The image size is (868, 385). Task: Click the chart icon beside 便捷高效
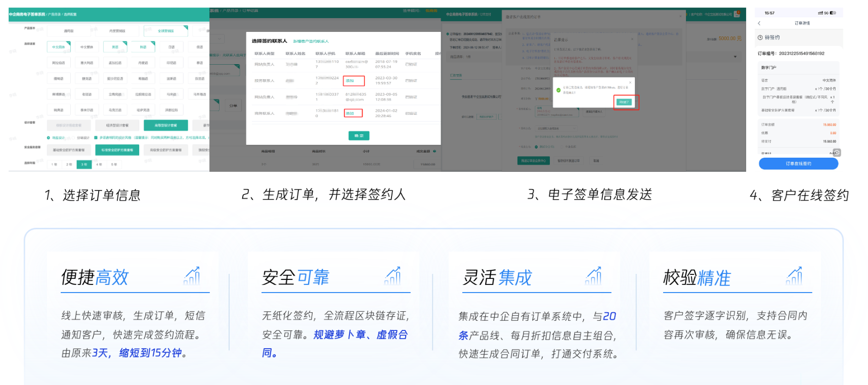coord(192,276)
